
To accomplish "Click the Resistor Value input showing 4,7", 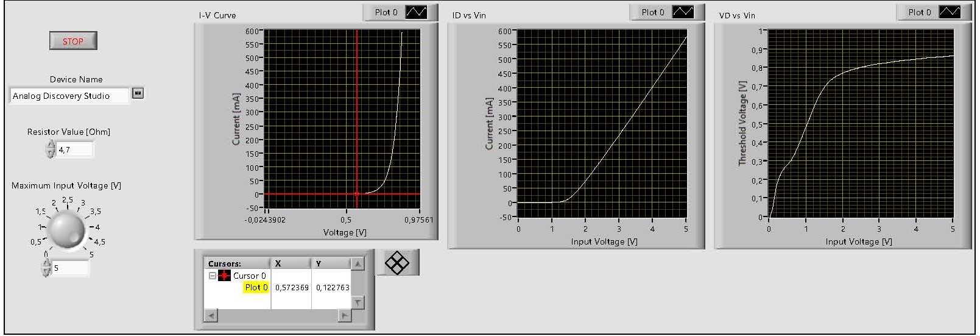I will pos(76,149).
